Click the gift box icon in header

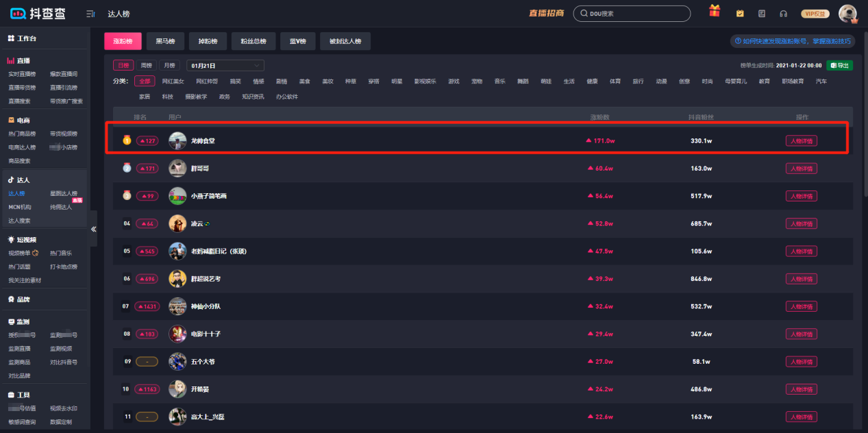click(x=715, y=12)
